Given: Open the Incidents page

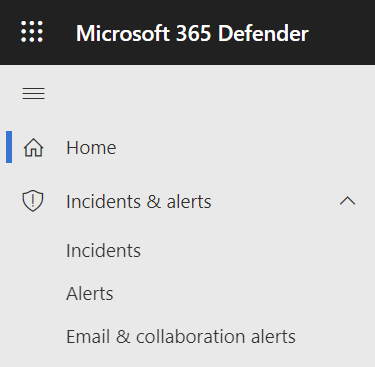Looking at the screenshot, I should point(103,250).
